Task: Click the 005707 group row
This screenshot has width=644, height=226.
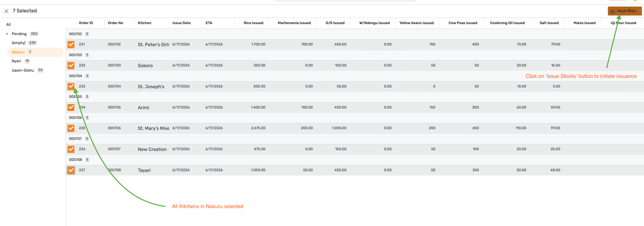Action: pos(355,139)
